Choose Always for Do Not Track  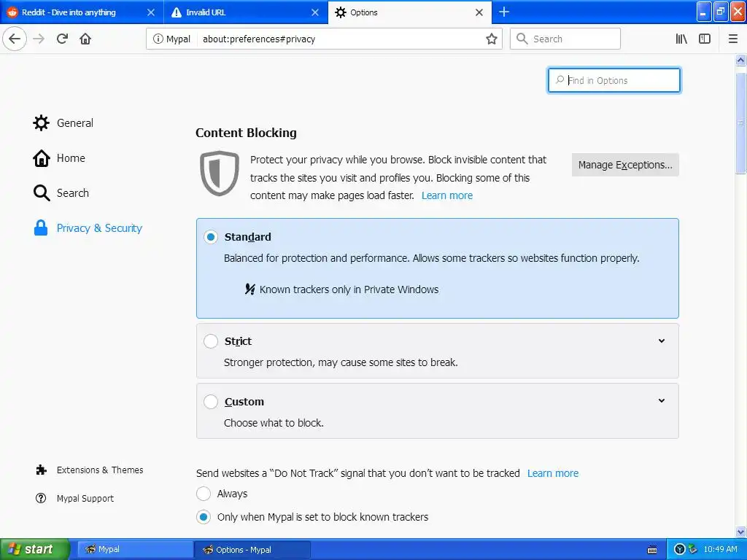coord(204,494)
